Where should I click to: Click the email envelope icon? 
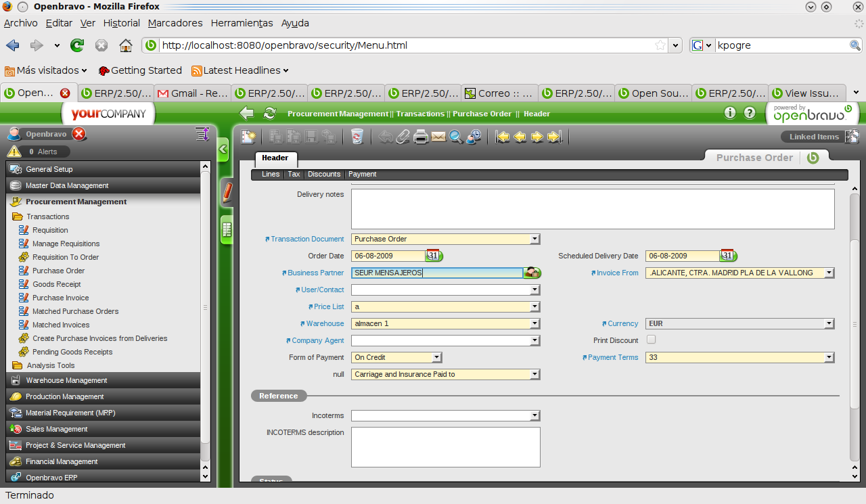[x=438, y=137]
